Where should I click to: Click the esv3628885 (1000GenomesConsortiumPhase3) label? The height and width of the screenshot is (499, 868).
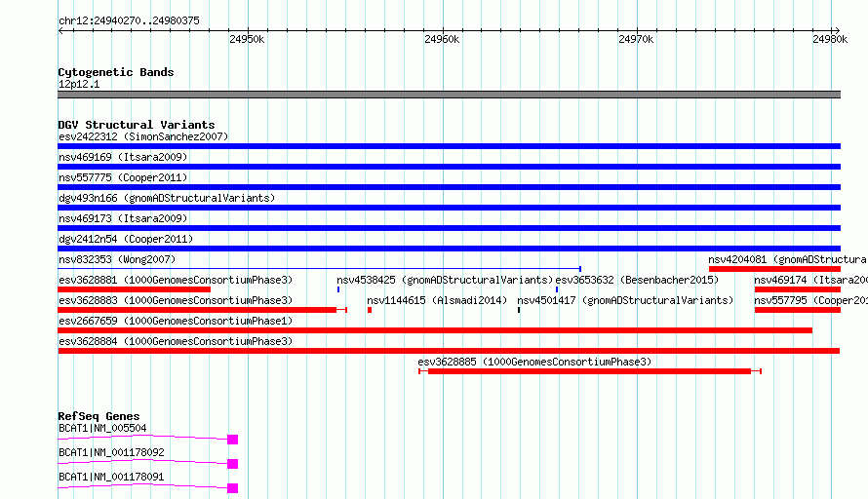click(x=534, y=362)
